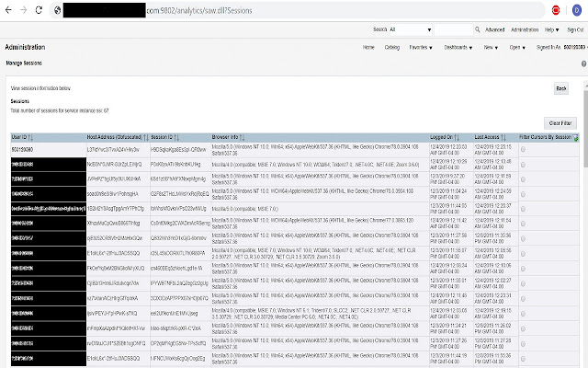Open the Advanced search link

(x=494, y=29)
